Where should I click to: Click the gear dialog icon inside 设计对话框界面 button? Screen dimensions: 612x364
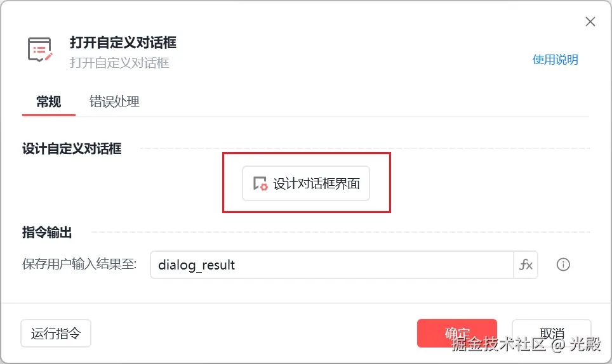tap(260, 183)
